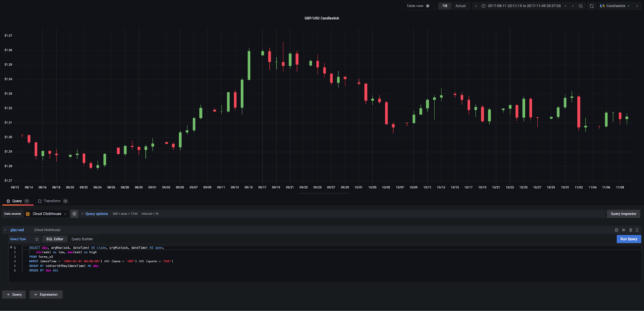Refresh the panel data
644x311 pixels.
click(x=591, y=6)
